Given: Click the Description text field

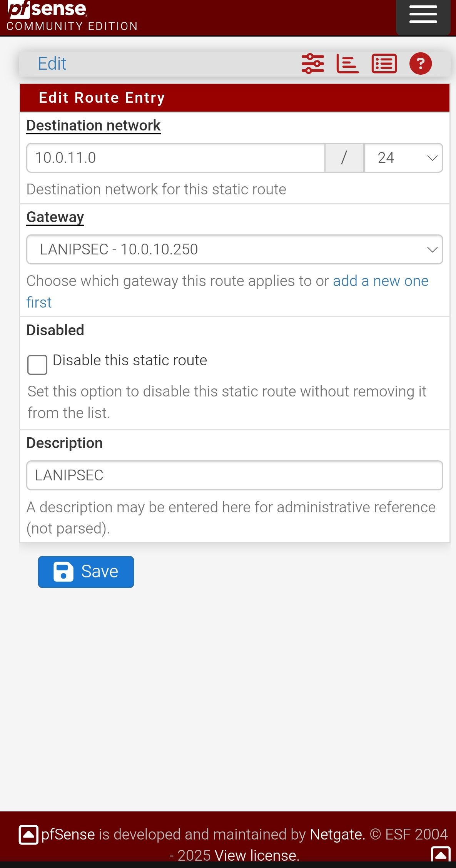Looking at the screenshot, I should click(234, 475).
